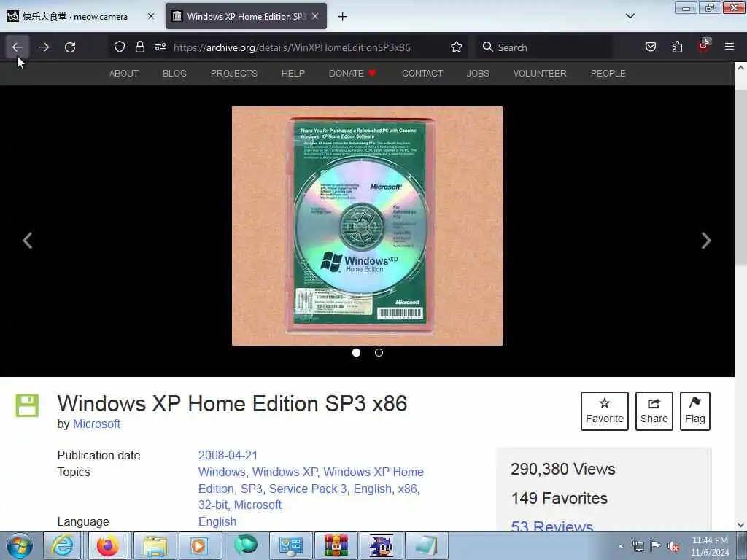Viewport: 747px width, 560px height.
Task: Open the uBlock extension badge icon
Action: [704, 46]
